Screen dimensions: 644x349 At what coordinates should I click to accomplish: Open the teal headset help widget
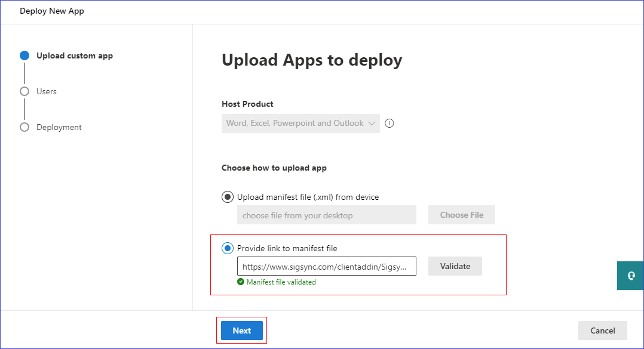pos(630,276)
